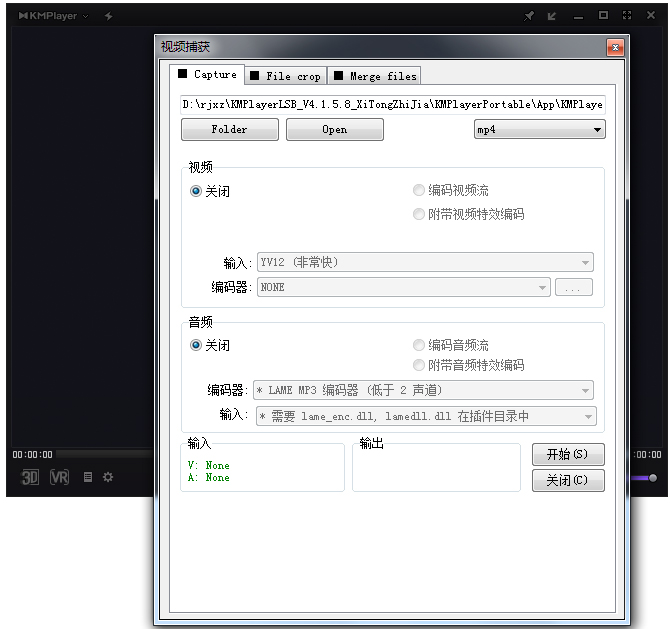Viewport: 670px width, 629px height.
Task: Click the Folder button
Action: (230, 130)
